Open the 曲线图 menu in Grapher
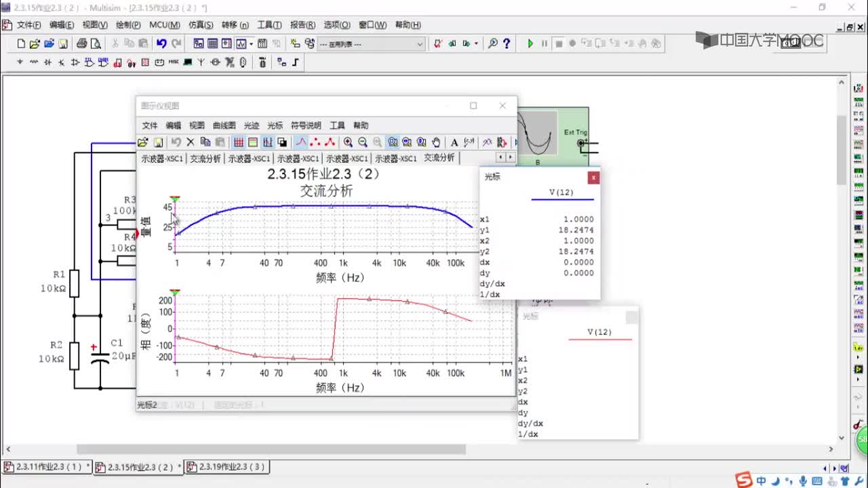868x488 pixels. click(224, 125)
